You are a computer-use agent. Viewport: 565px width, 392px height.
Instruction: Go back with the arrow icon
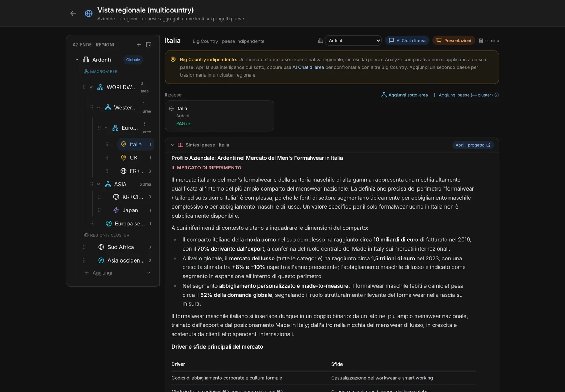pos(73,13)
